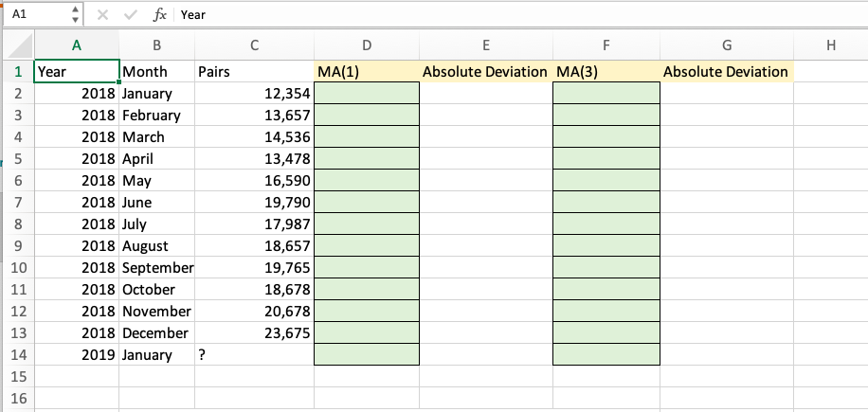This screenshot has height=412, width=868.
Task: Click the February cell
Action: coord(156,115)
